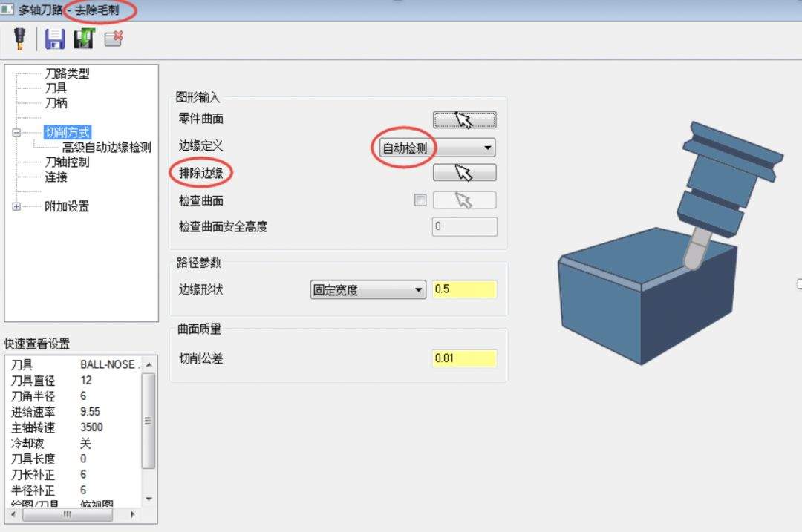Click the window icon in title bar
Viewport: 802px width, 532px height.
[x=7, y=9]
